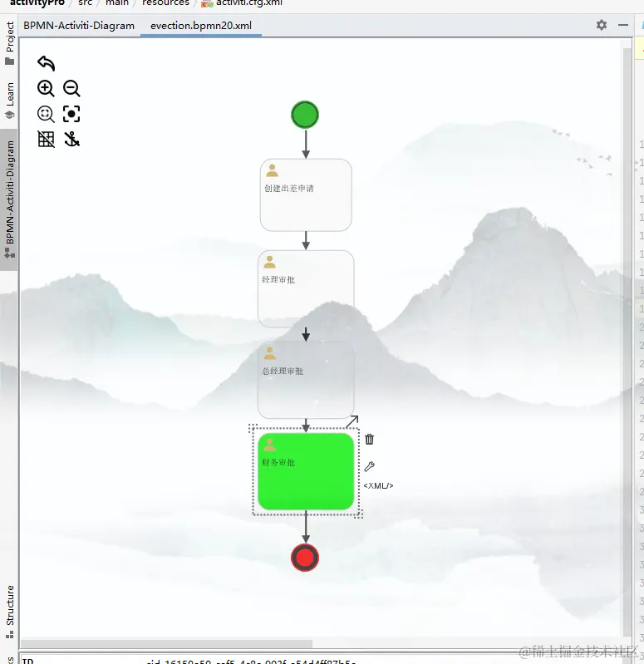
Task: Click user icon on 经理审批 task
Action: (x=270, y=262)
